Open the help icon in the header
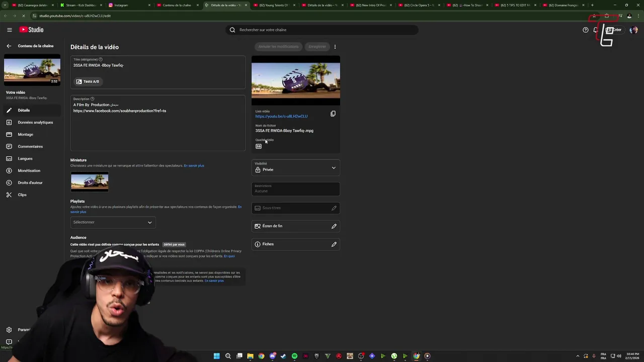 [x=585, y=30]
